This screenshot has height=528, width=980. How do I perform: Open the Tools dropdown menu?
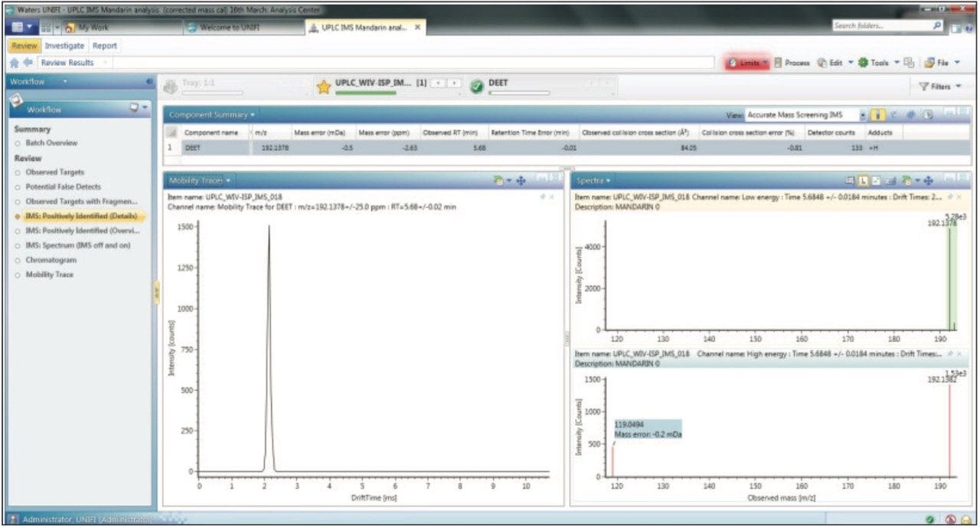click(877, 63)
